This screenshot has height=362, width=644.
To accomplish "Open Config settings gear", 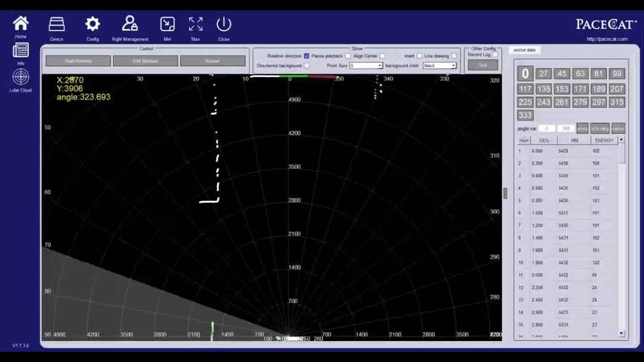I will 92,24.
